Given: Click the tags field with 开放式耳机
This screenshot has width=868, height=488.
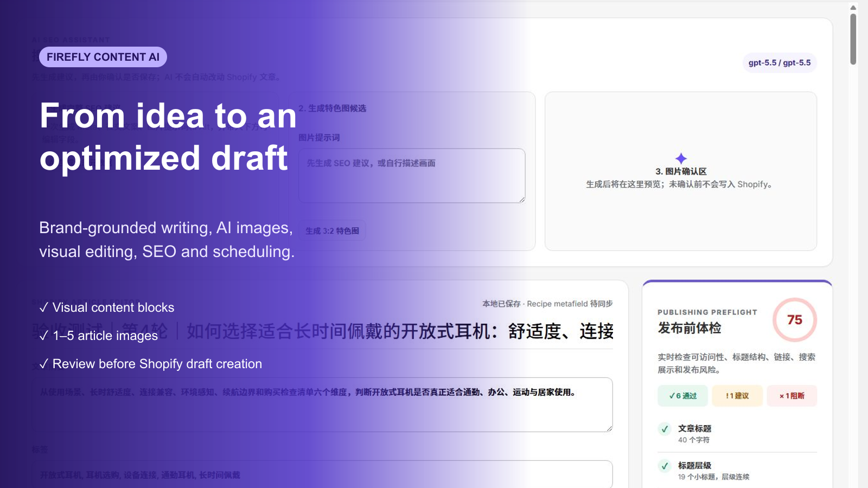Looking at the screenshot, I should point(322,474).
